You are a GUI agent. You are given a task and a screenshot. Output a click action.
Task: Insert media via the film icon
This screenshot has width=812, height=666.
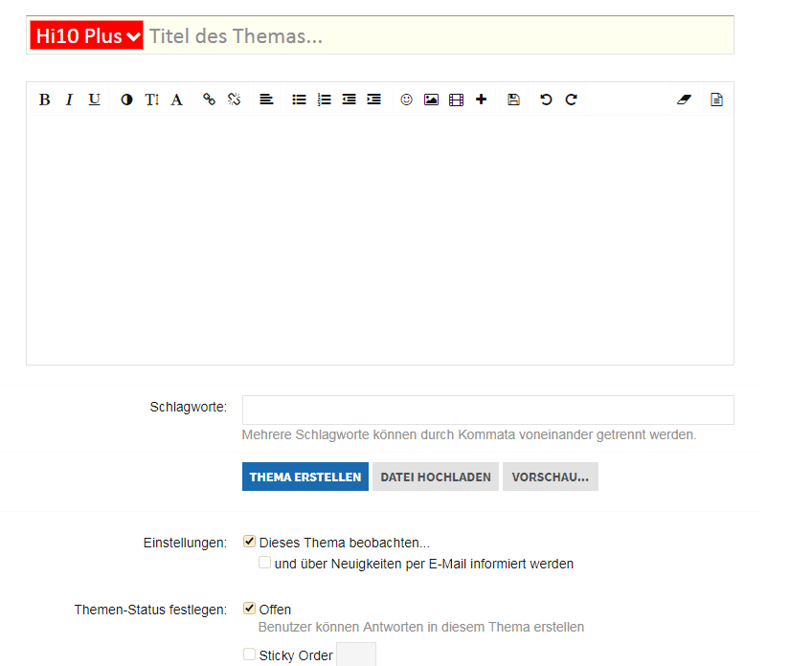point(456,100)
